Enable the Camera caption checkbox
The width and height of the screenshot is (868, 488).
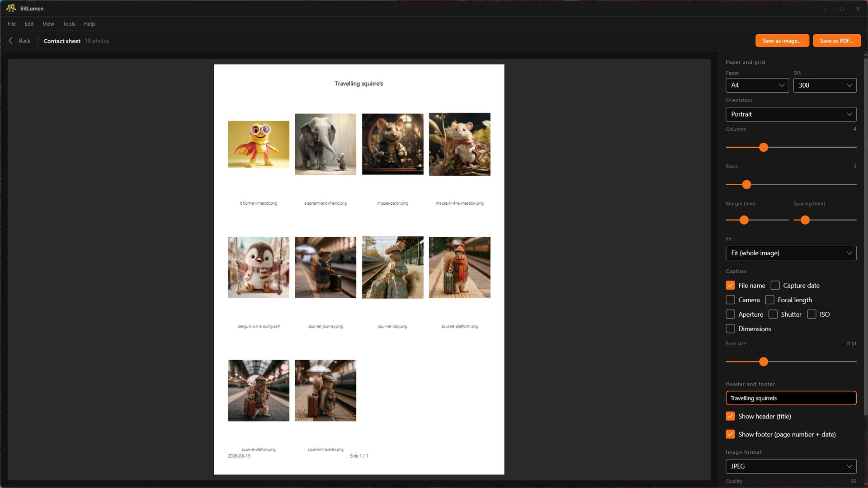730,300
